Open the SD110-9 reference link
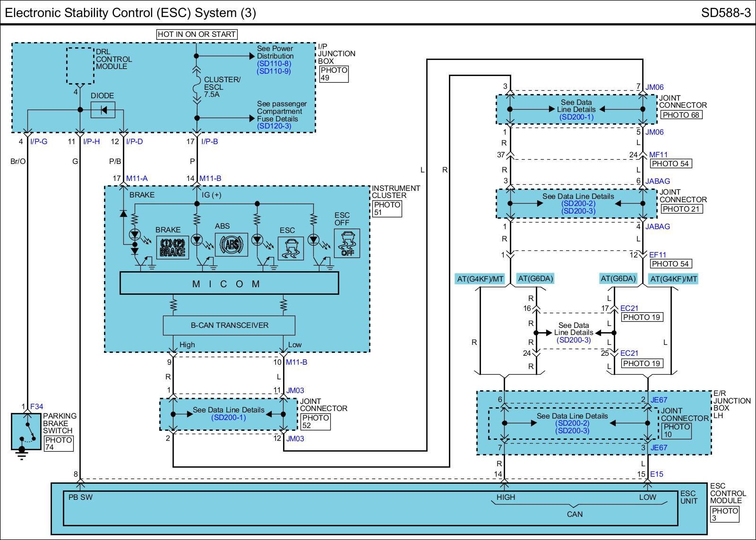 click(274, 71)
